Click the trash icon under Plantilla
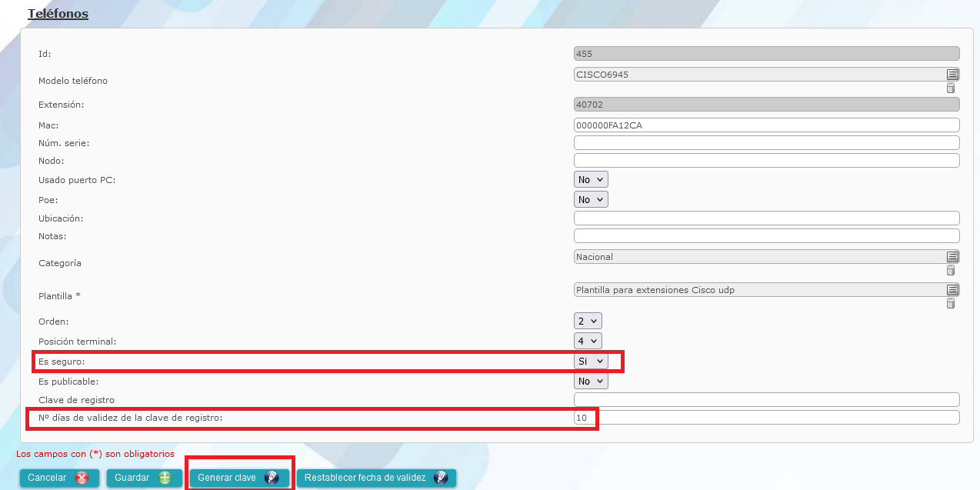 point(951,303)
